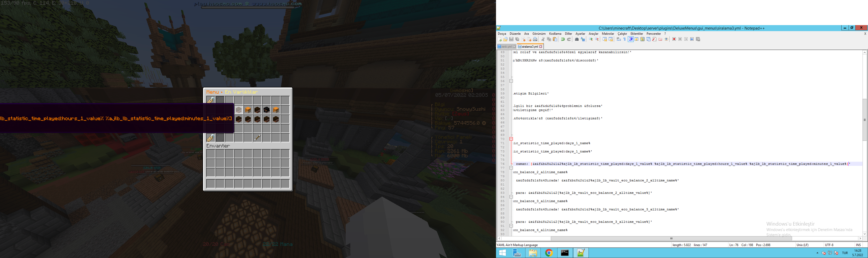Close the siralama3.yml tab

[x=541, y=47]
